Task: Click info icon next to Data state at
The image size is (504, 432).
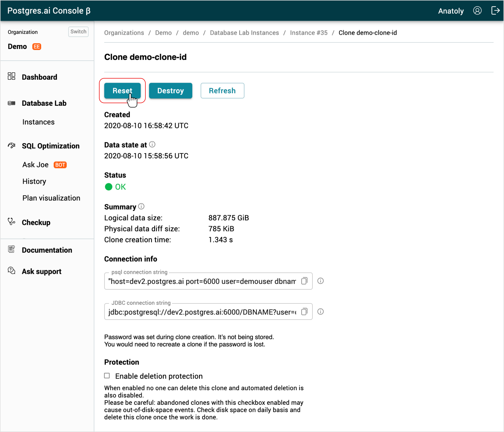Action: (152, 145)
